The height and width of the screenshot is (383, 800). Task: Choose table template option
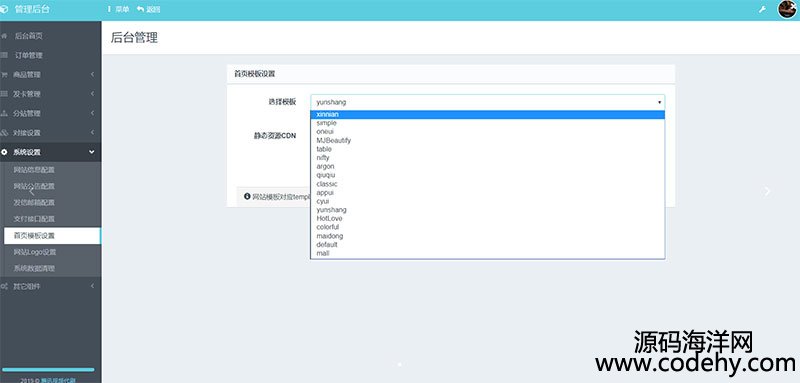tap(487, 149)
